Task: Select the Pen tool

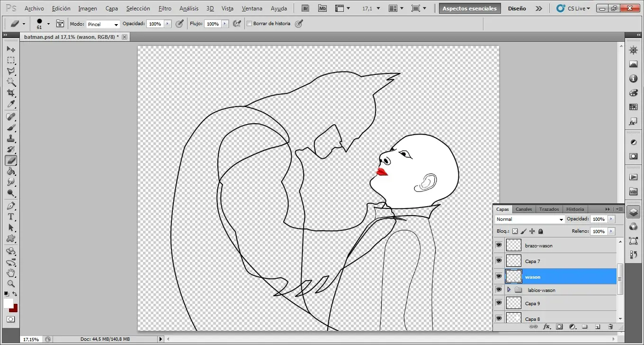Action: click(x=11, y=206)
